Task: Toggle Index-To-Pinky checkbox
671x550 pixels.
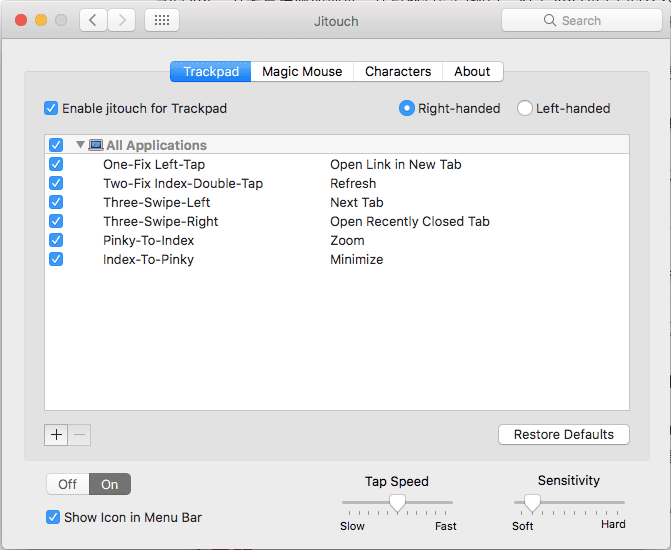Action: click(56, 259)
